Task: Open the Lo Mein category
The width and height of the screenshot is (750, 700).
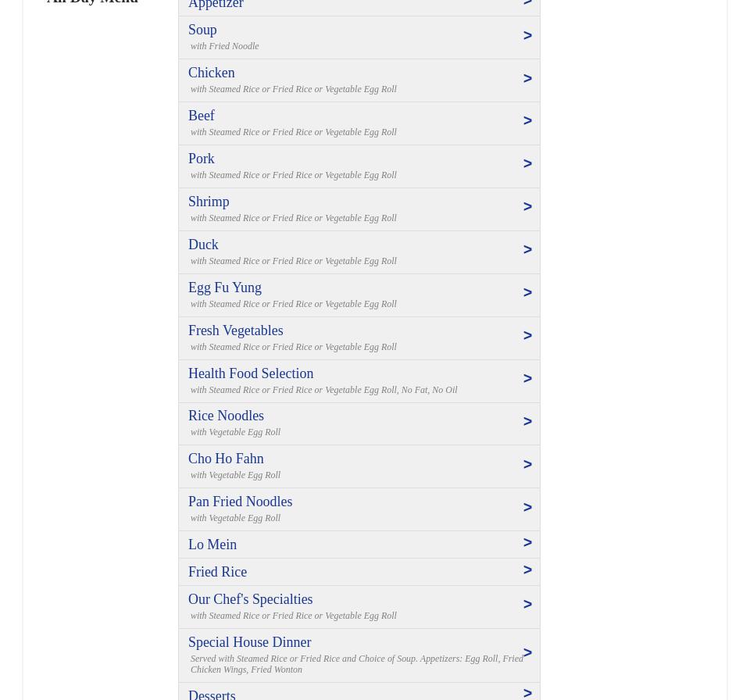Action: click(x=212, y=545)
